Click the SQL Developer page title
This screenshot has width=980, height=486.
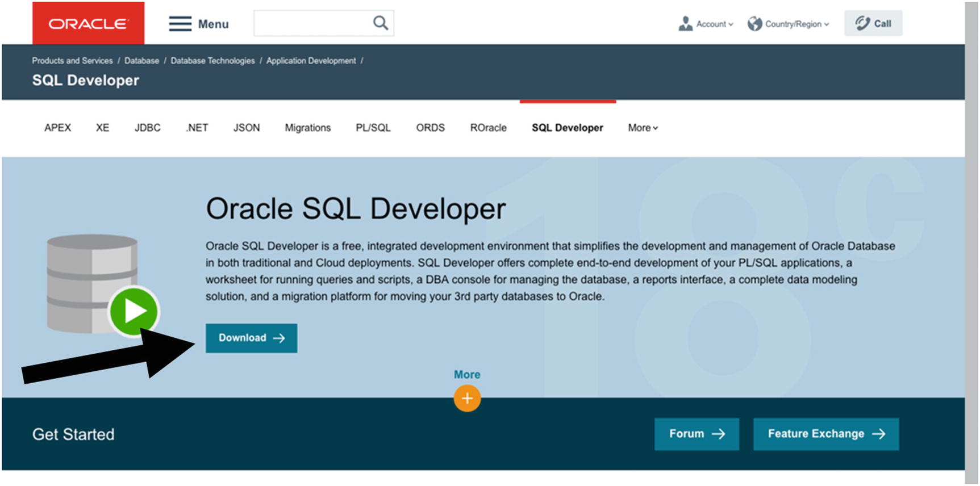tap(86, 80)
